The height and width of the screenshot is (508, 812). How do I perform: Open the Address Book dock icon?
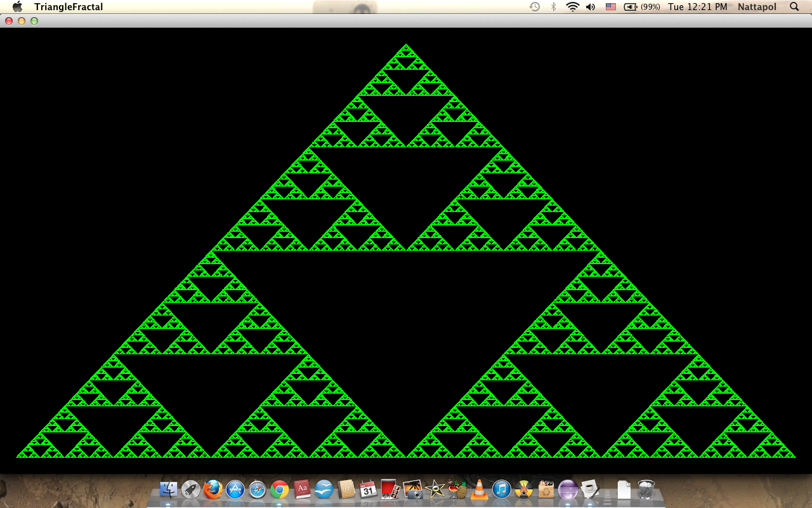pyautogui.click(x=346, y=490)
